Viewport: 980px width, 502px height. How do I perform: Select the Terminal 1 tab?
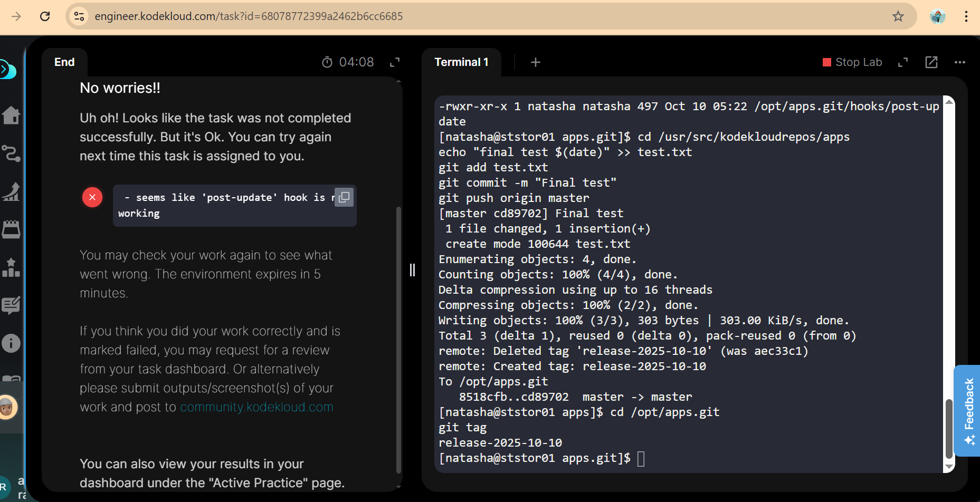(x=461, y=62)
